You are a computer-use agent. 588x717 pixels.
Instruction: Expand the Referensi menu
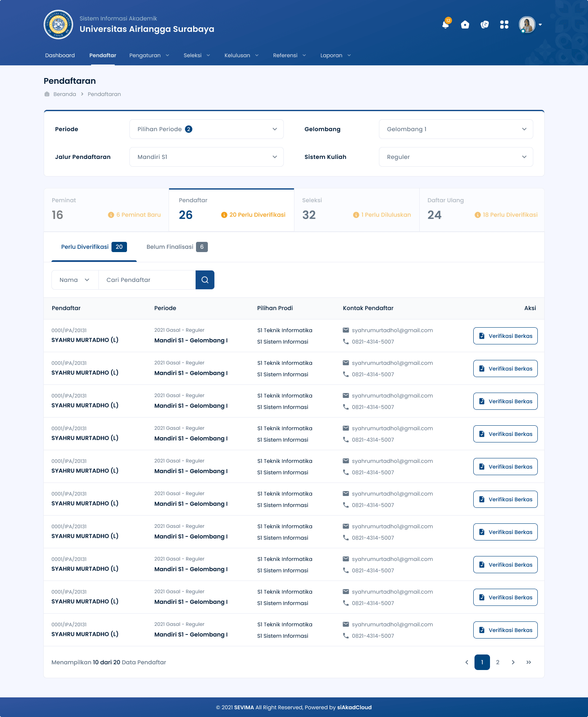coord(290,55)
